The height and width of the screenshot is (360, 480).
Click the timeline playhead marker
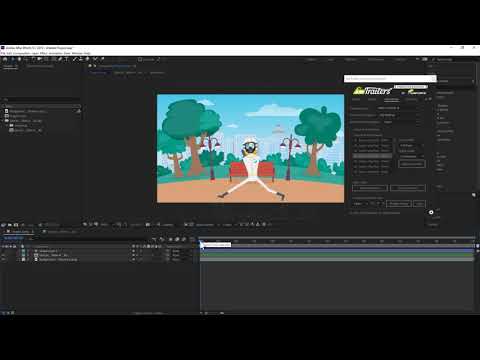201,242
